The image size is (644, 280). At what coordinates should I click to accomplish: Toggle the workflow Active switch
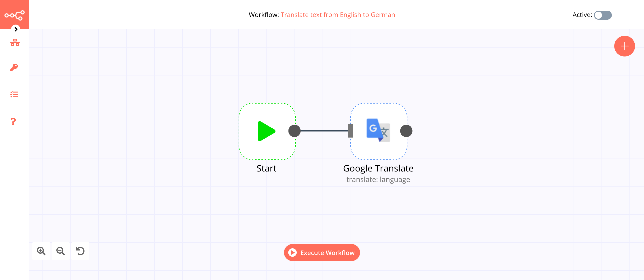[x=602, y=15]
